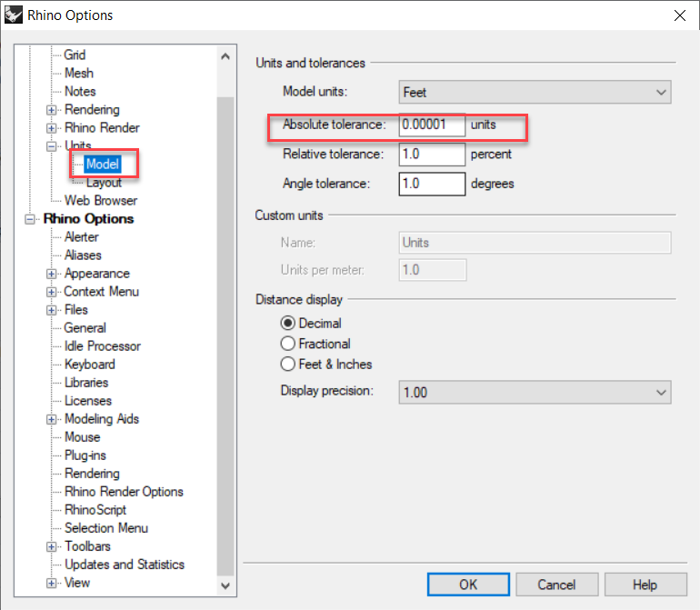
Task: Open the Aliases options page
Action: [x=83, y=255]
